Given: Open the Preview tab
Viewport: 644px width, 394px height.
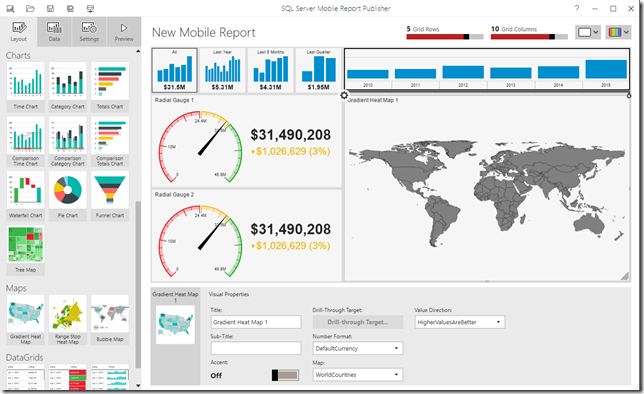Looking at the screenshot, I should 124,32.
